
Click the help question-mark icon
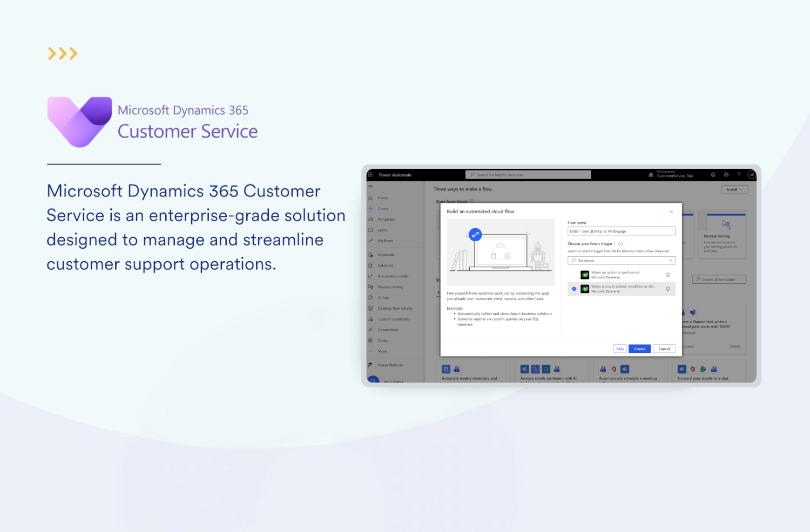click(x=739, y=174)
